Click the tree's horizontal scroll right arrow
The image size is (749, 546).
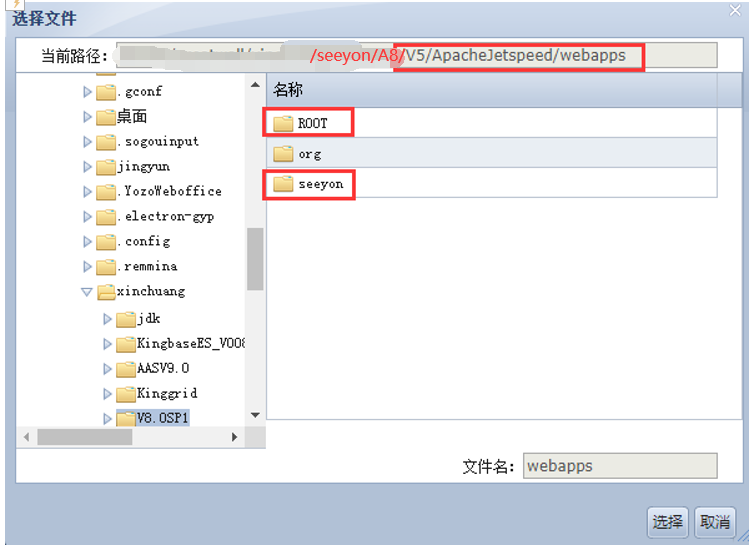point(235,437)
